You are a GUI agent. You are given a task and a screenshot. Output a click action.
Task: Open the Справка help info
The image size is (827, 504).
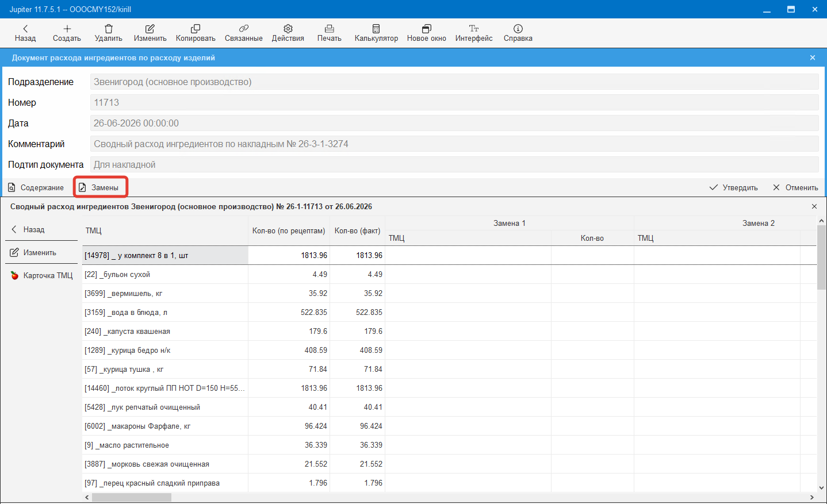tap(518, 33)
